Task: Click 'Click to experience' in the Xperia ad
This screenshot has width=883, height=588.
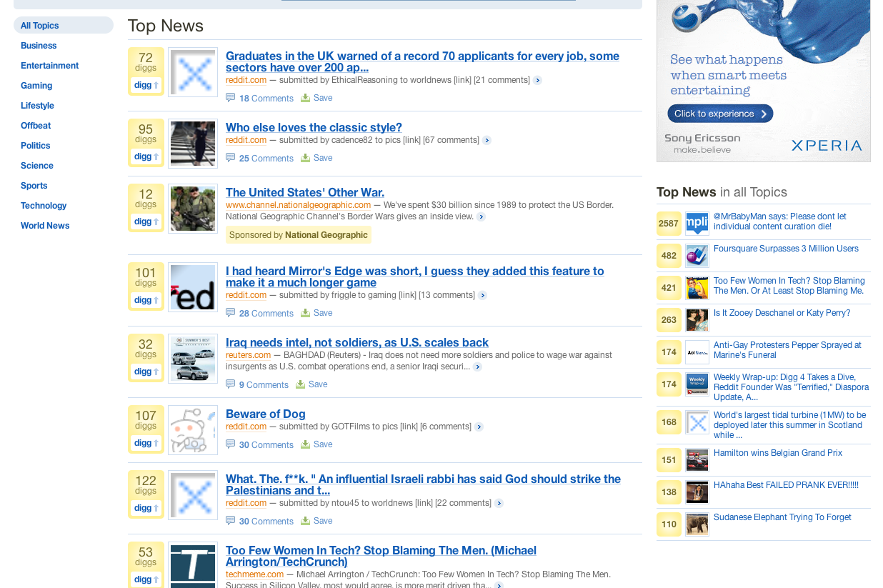Action: [720, 114]
